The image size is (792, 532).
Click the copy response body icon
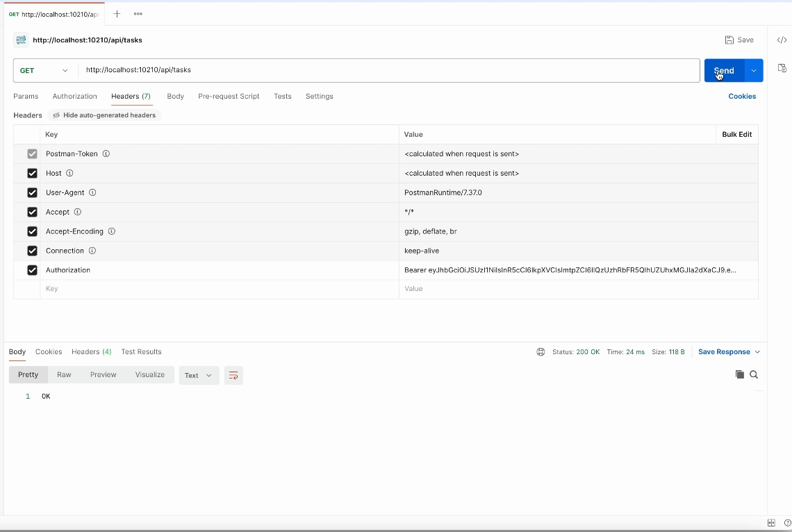coord(739,374)
